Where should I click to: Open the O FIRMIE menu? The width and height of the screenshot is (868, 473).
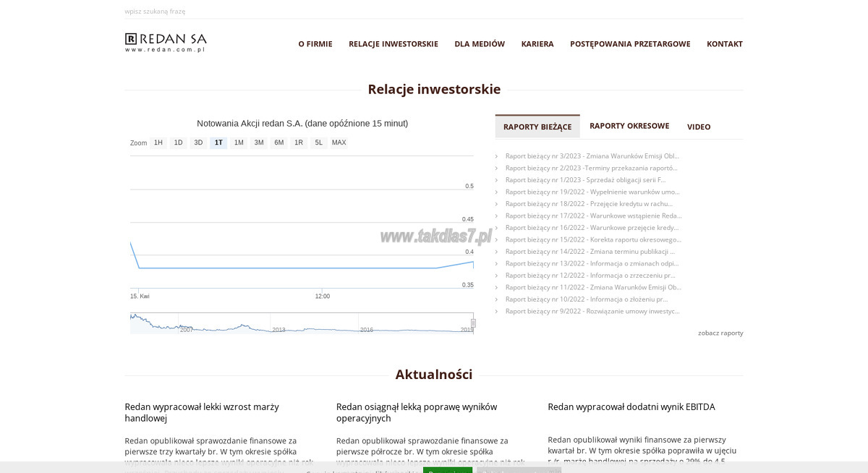pyautogui.click(x=315, y=44)
